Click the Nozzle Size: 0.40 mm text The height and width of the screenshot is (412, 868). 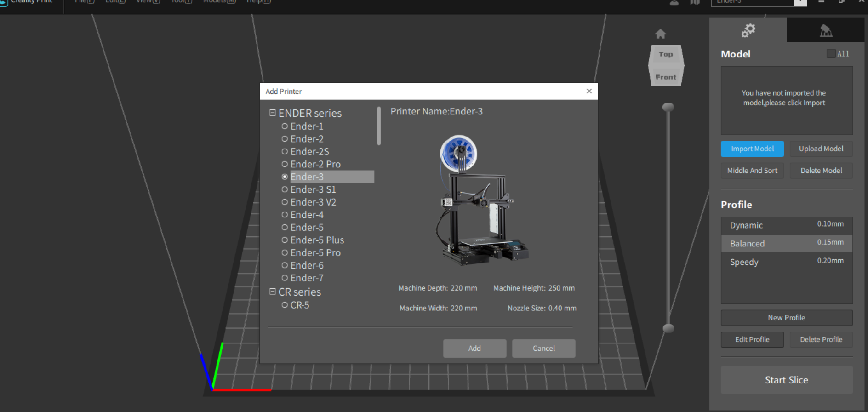point(542,308)
